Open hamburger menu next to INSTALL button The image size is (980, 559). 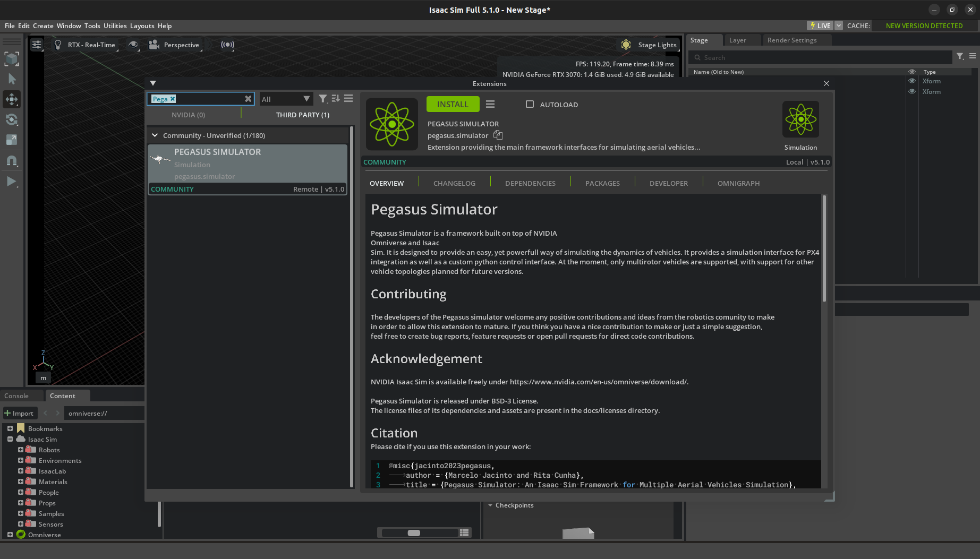[490, 105]
